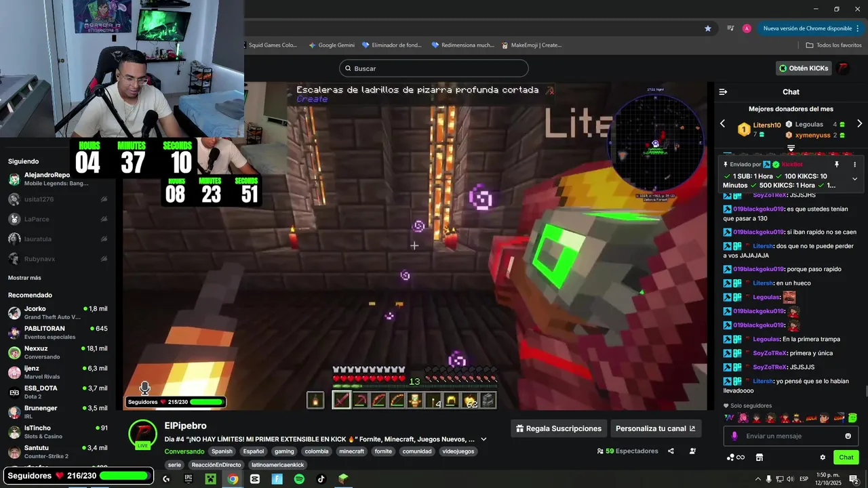The height and width of the screenshot is (488, 868).
Task: Open ElPipebro channel name link
Action: click(x=185, y=426)
